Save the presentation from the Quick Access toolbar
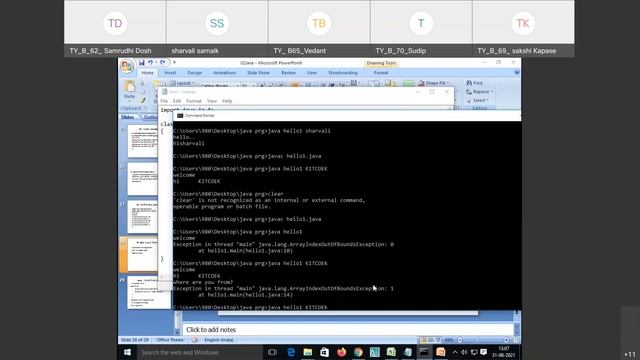Screen dimensions: 640x360 click(142, 62)
